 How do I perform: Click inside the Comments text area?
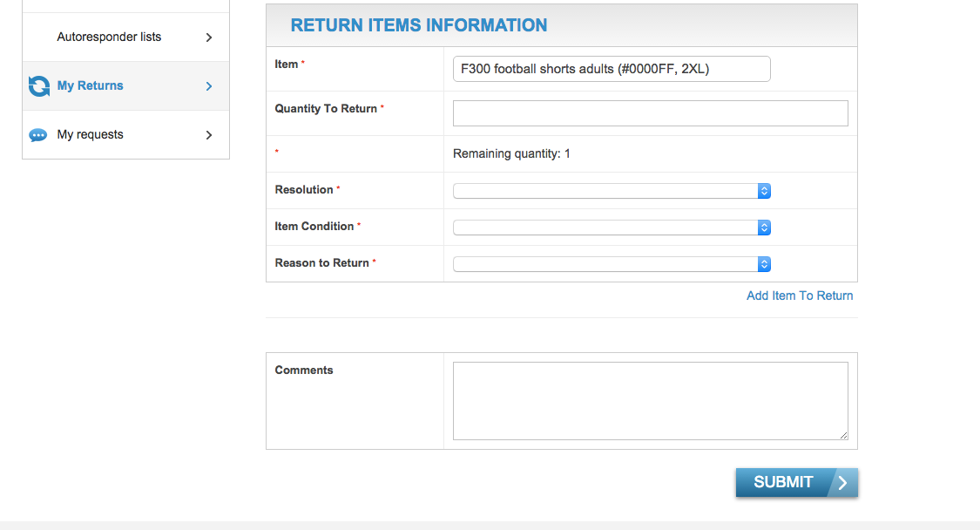(650, 401)
